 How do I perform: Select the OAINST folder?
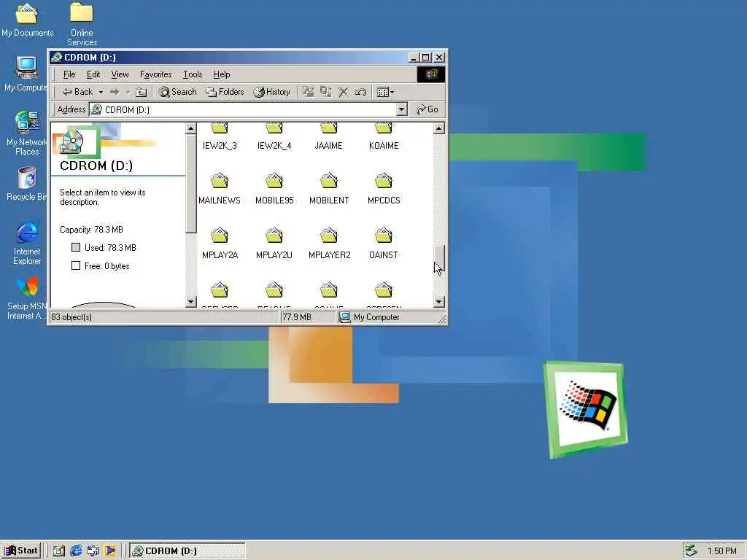tap(384, 243)
